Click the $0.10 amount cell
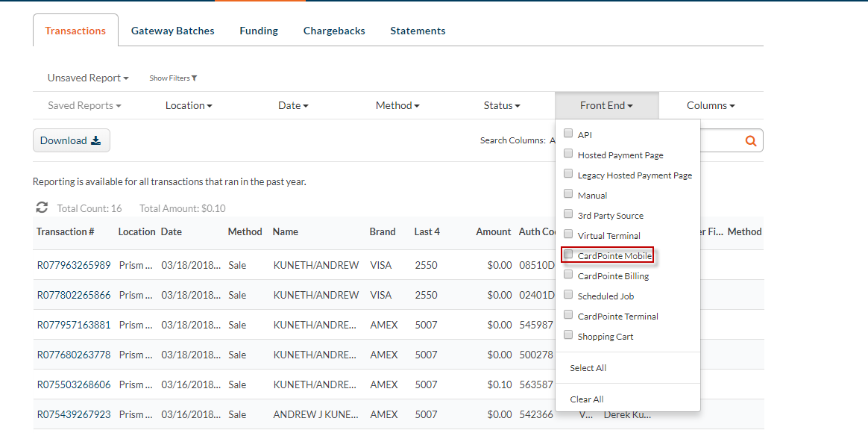Image resolution: width=868 pixels, height=433 pixels. pos(500,384)
